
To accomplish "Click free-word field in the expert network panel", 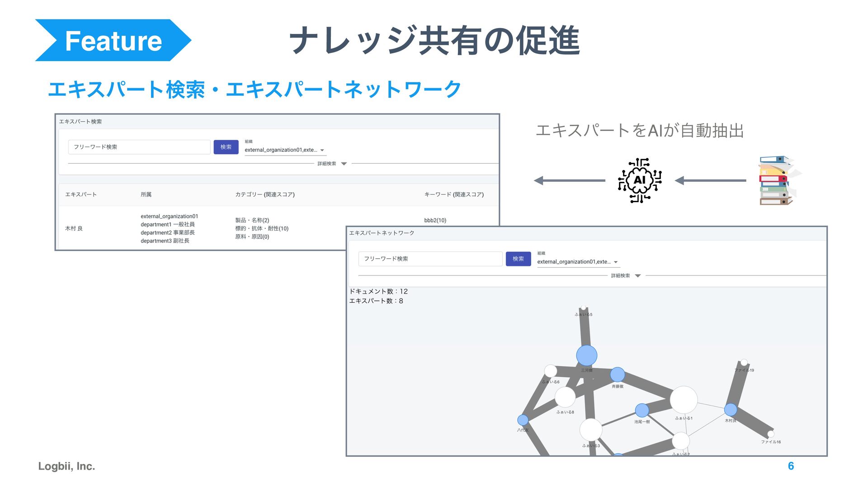I will coord(430,259).
